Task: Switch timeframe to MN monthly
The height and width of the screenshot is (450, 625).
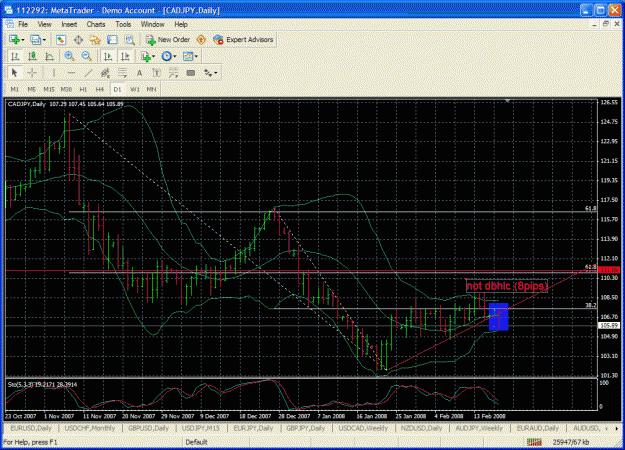Action: click(151, 89)
